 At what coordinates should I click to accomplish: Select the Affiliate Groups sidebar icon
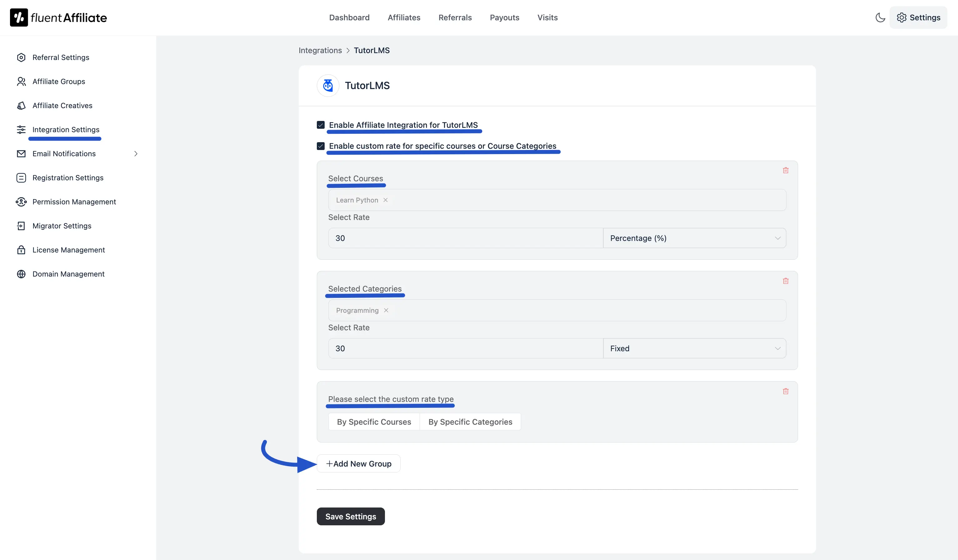[21, 81]
